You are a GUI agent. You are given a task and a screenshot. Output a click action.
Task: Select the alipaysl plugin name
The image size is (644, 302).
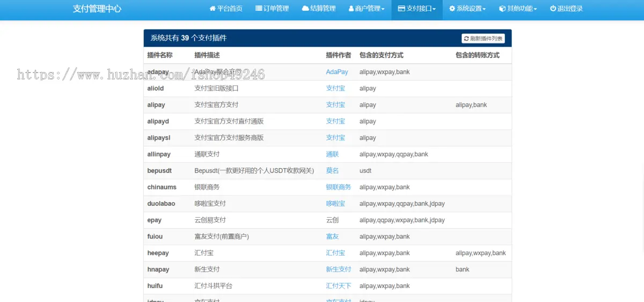159,138
